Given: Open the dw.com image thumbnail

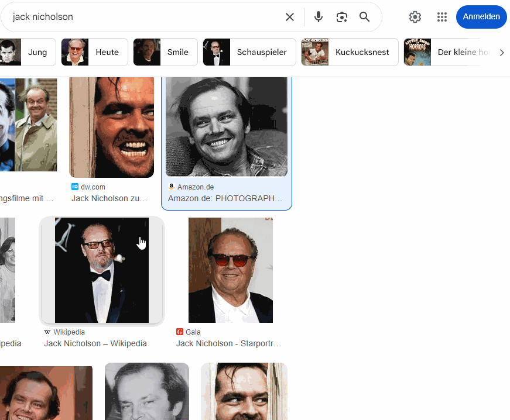Looking at the screenshot, I should (111, 126).
